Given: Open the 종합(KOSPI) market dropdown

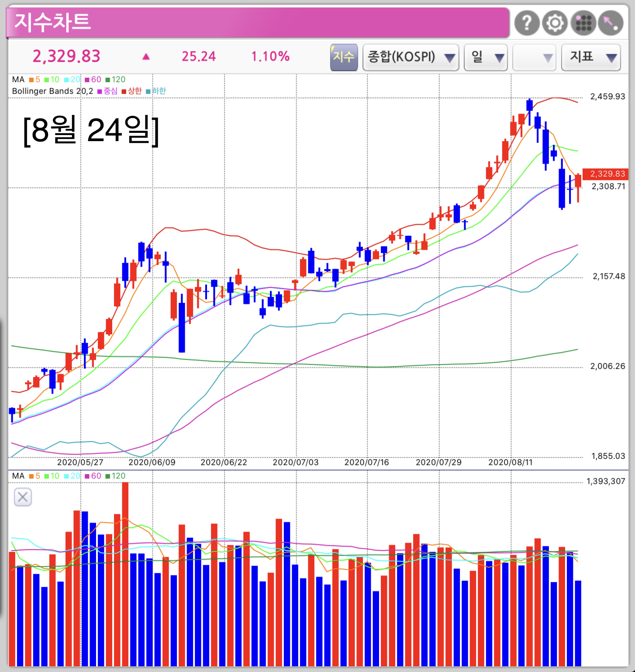Looking at the screenshot, I should (411, 57).
